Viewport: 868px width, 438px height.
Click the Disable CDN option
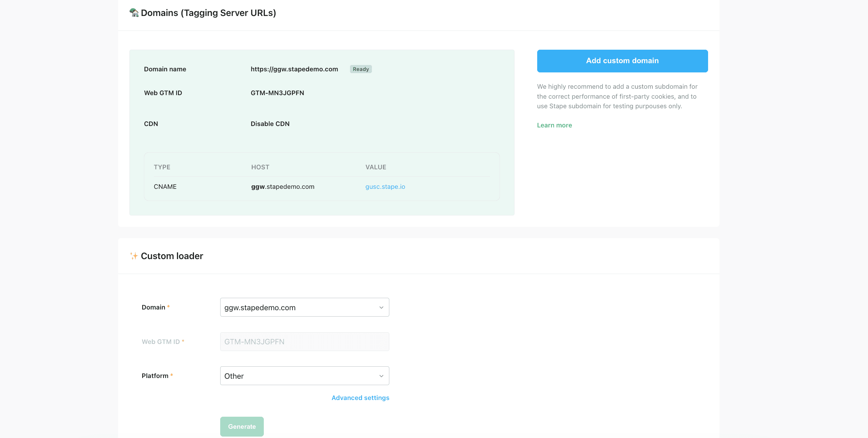pyautogui.click(x=270, y=124)
